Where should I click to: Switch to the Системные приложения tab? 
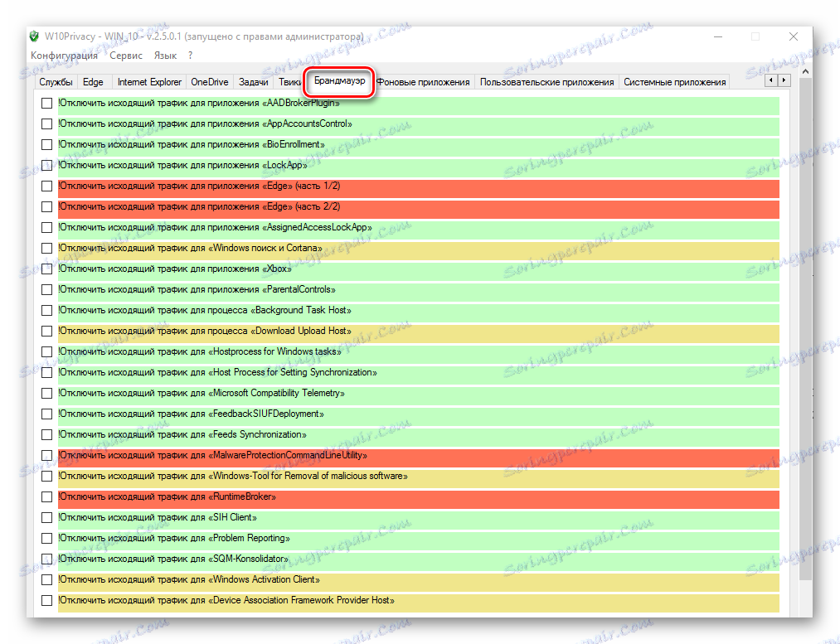click(674, 82)
